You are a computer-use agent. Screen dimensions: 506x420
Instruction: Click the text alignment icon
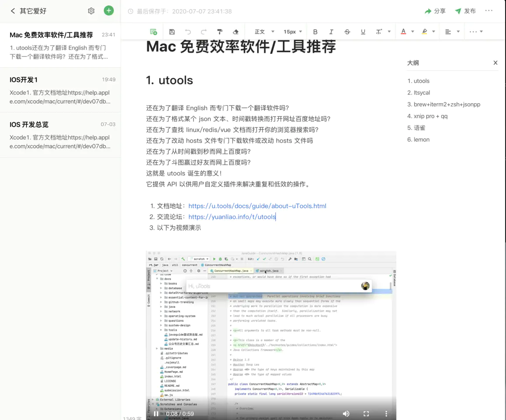448,31
